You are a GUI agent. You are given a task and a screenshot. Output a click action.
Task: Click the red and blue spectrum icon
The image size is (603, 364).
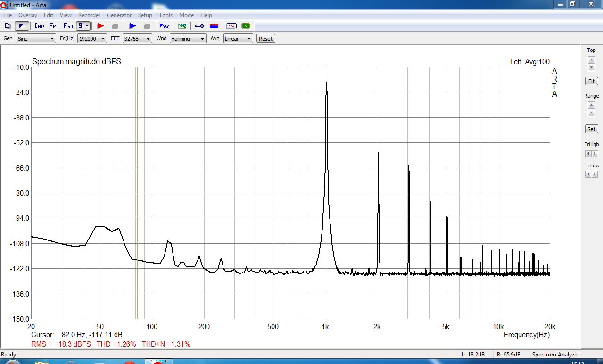(214, 26)
